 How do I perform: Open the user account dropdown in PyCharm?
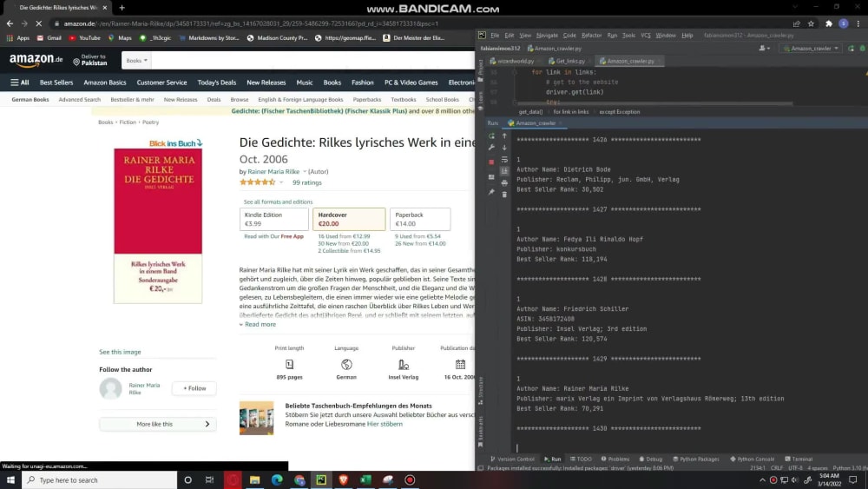pos(765,48)
